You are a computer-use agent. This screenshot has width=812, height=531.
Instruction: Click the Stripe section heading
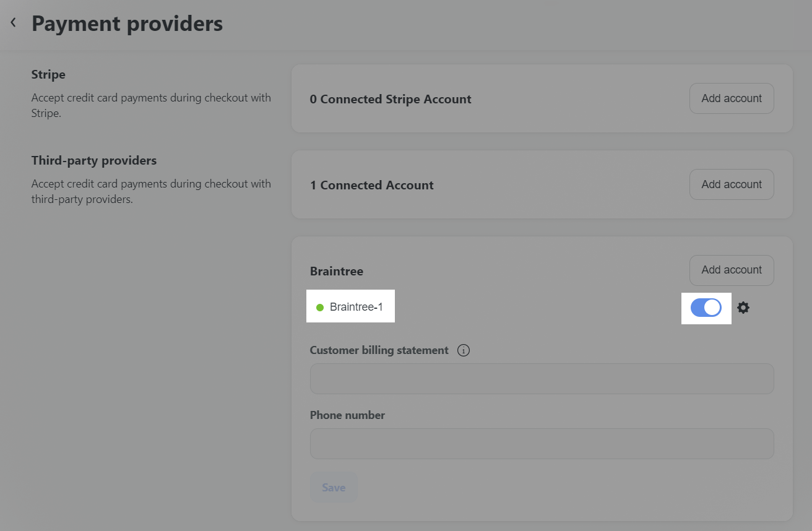point(48,74)
